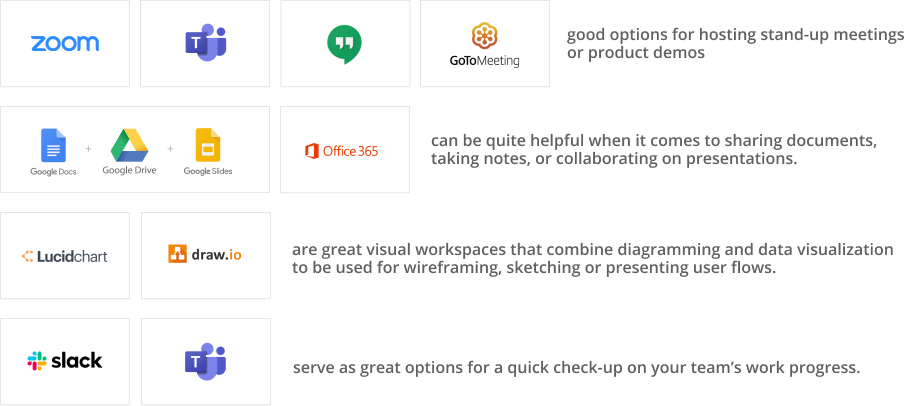Click the Office 365 logo tile

pyautogui.click(x=345, y=149)
